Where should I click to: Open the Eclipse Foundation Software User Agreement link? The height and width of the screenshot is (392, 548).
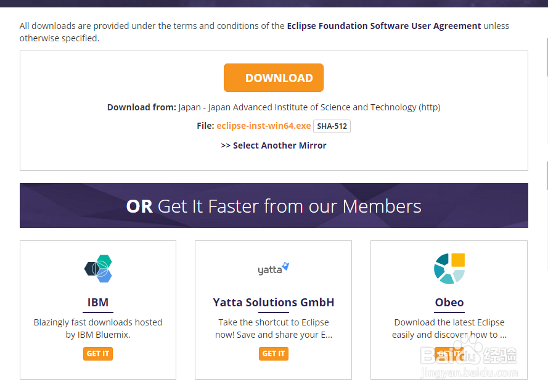[383, 26]
